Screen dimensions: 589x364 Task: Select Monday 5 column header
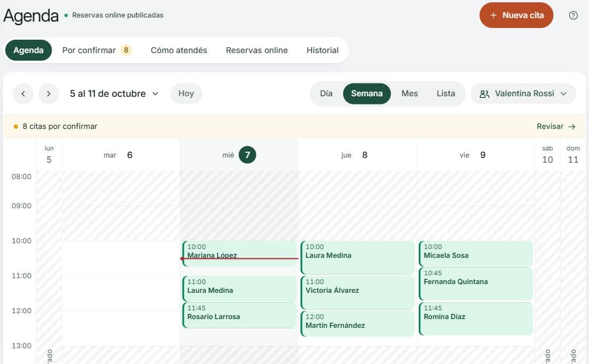(x=49, y=155)
